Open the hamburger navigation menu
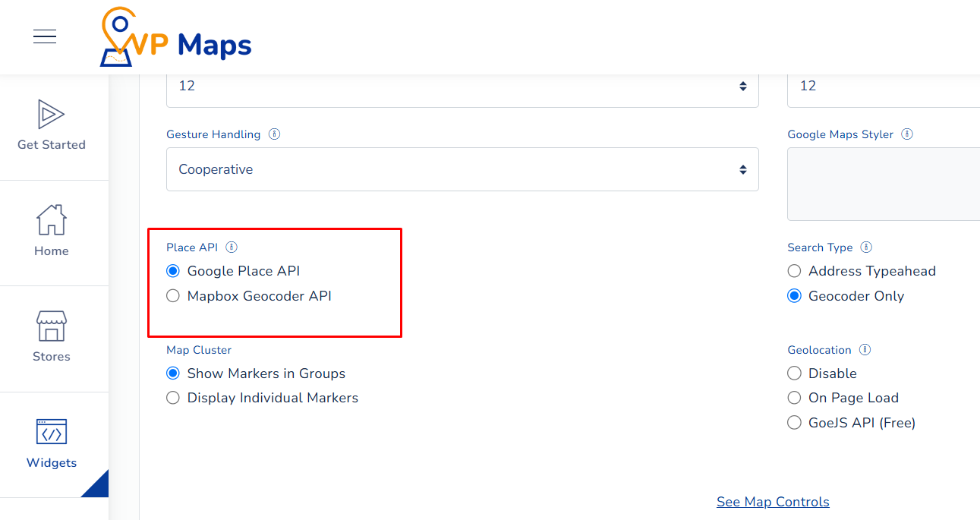The width and height of the screenshot is (980, 520). [x=44, y=36]
